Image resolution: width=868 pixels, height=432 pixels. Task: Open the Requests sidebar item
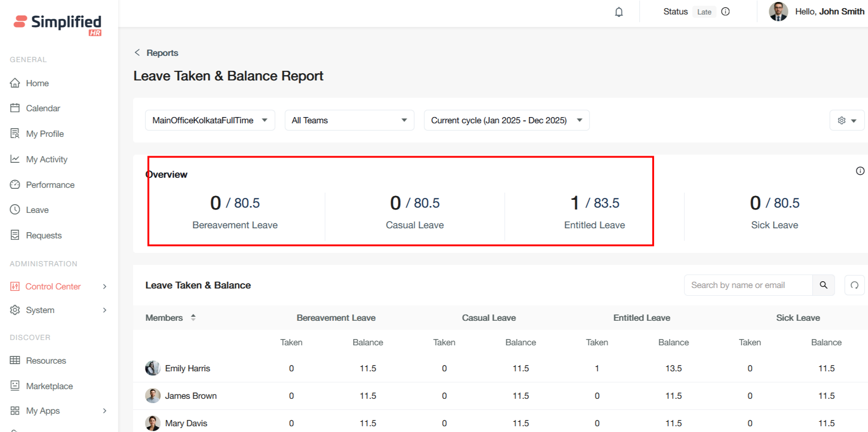click(44, 236)
